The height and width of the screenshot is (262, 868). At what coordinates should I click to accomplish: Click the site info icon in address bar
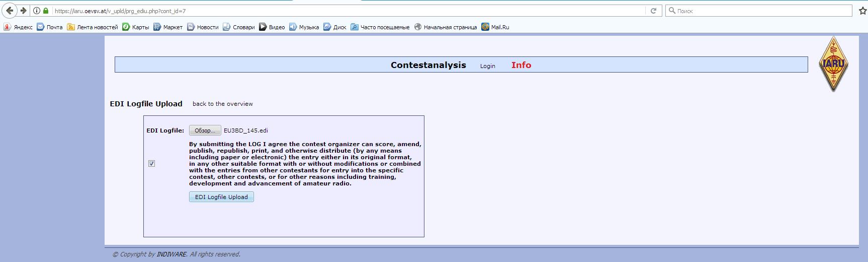tap(37, 11)
